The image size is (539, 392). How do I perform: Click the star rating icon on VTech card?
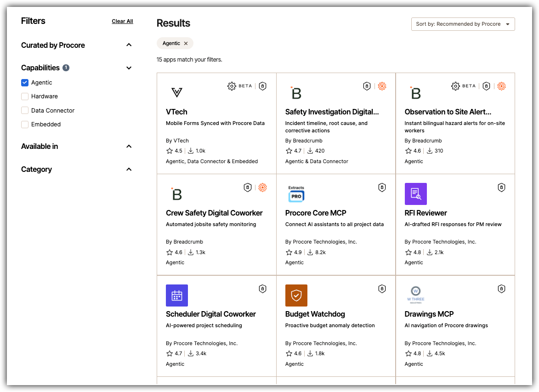click(170, 151)
